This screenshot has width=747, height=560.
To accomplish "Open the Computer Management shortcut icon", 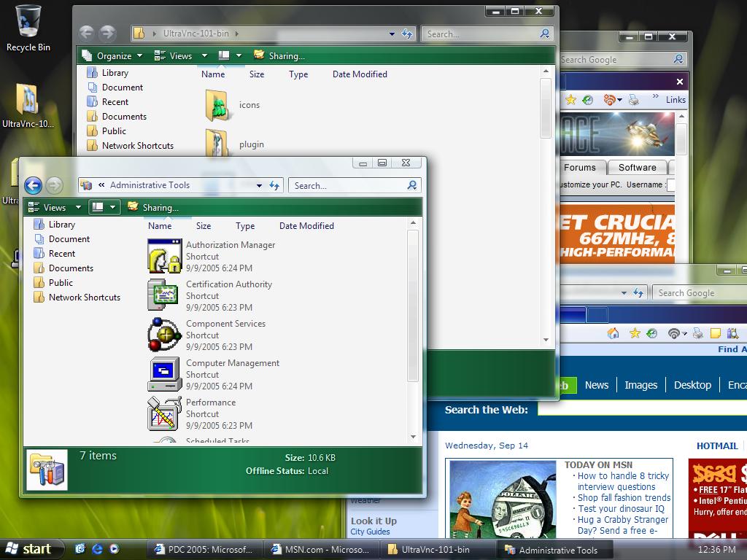I will pyautogui.click(x=164, y=374).
